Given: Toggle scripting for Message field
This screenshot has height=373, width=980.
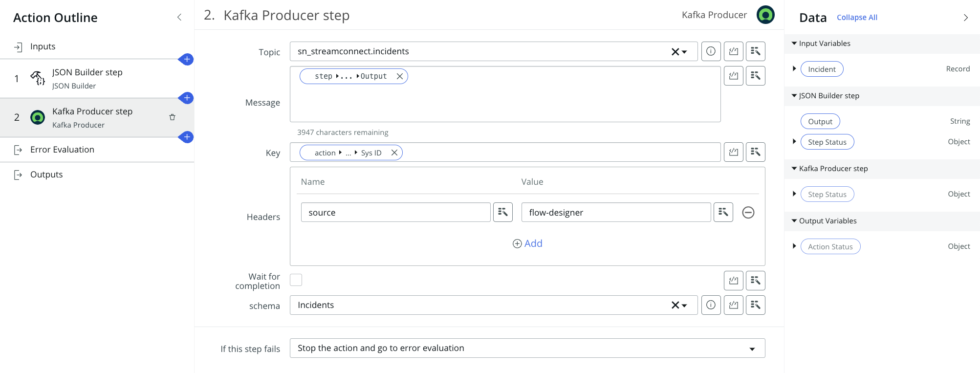Looking at the screenshot, I should click(734, 76).
